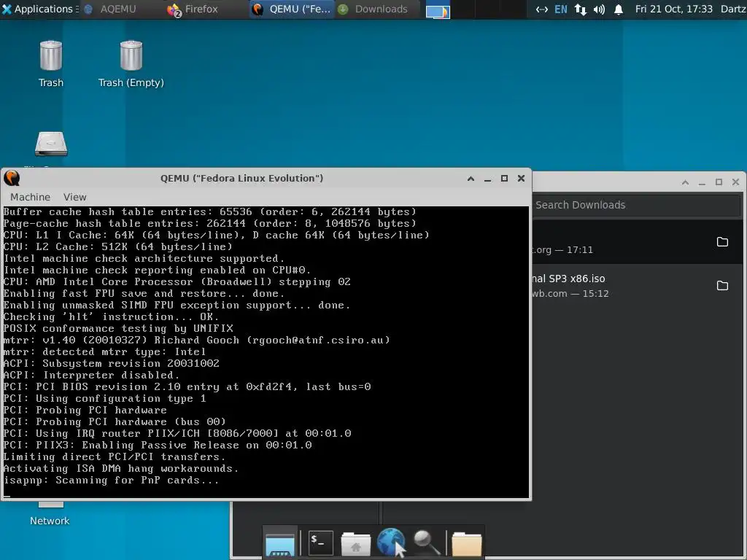Screen dimensions: 747x560
Task: Click the Dartz user name in panel
Action: tap(733, 9)
